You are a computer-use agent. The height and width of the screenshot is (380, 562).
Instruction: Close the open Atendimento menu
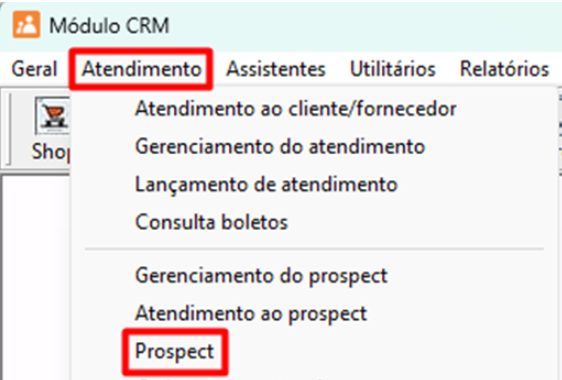[141, 69]
